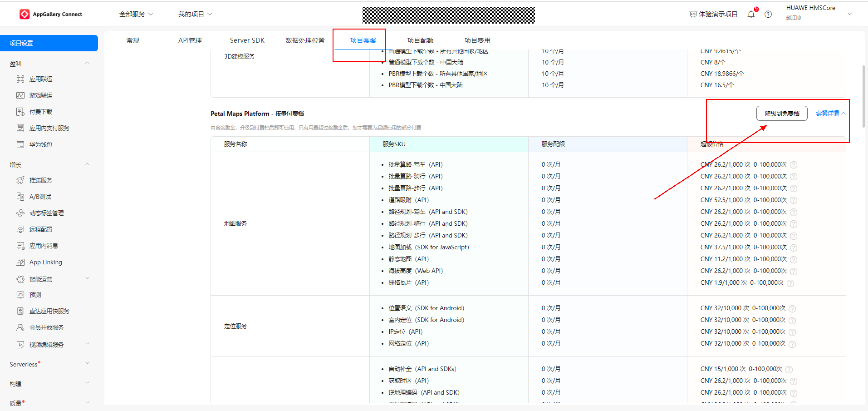The width and height of the screenshot is (868, 411).
Task: Open the help question mark icon
Action: (768, 14)
